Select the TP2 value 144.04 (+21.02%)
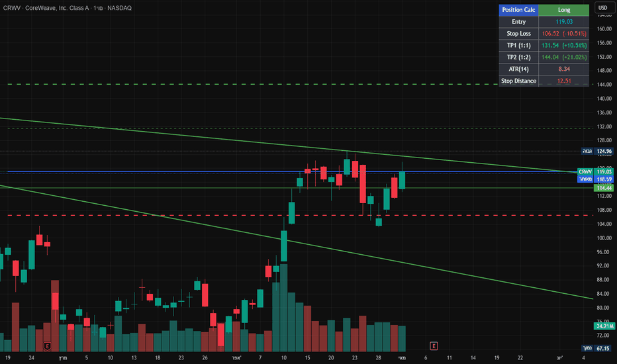Screen dimensions: 617x364 (x=563, y=57)
